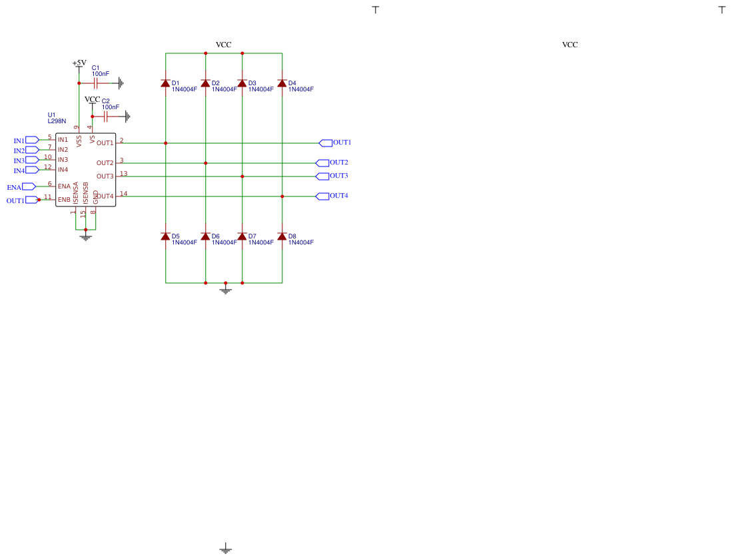Select capacitor C2 symbol

point(105,117)
